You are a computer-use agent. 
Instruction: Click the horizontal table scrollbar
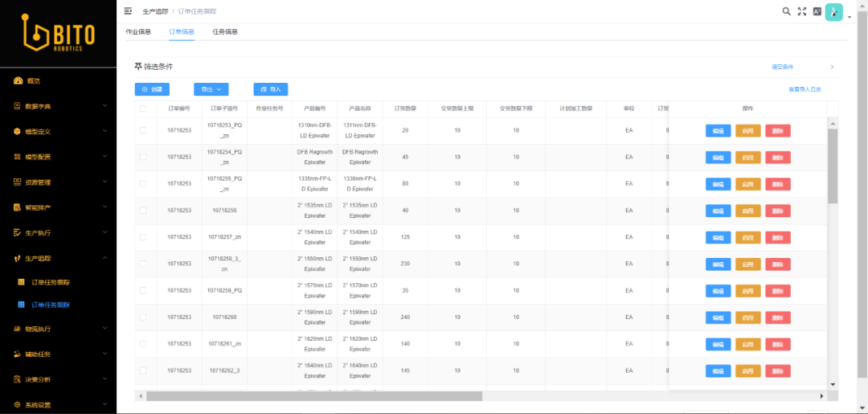point(313,396)
